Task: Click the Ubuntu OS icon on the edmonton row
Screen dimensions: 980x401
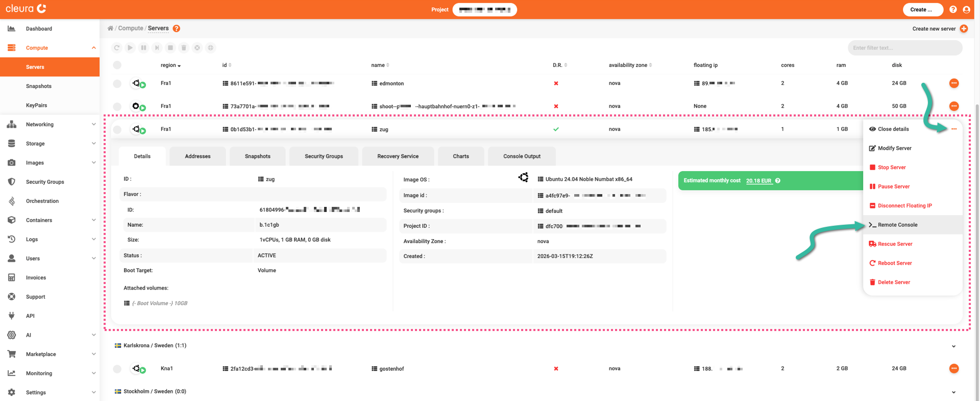Action: point(136,83)
